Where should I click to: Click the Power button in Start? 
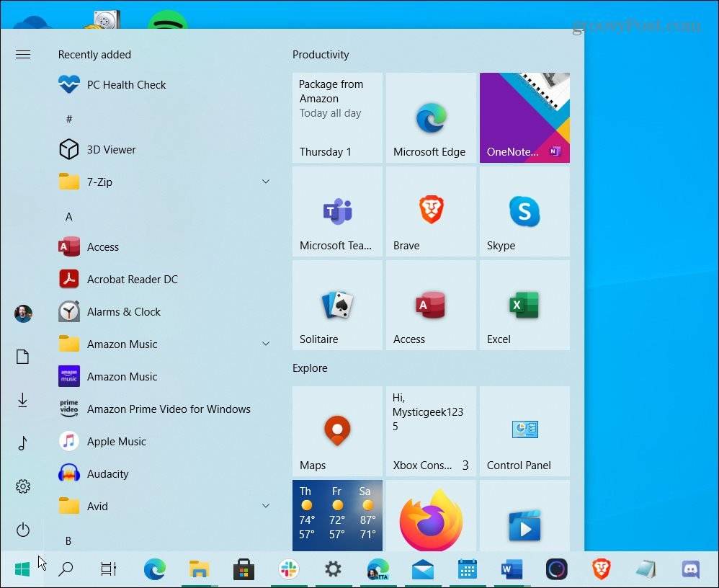point(23,530)
